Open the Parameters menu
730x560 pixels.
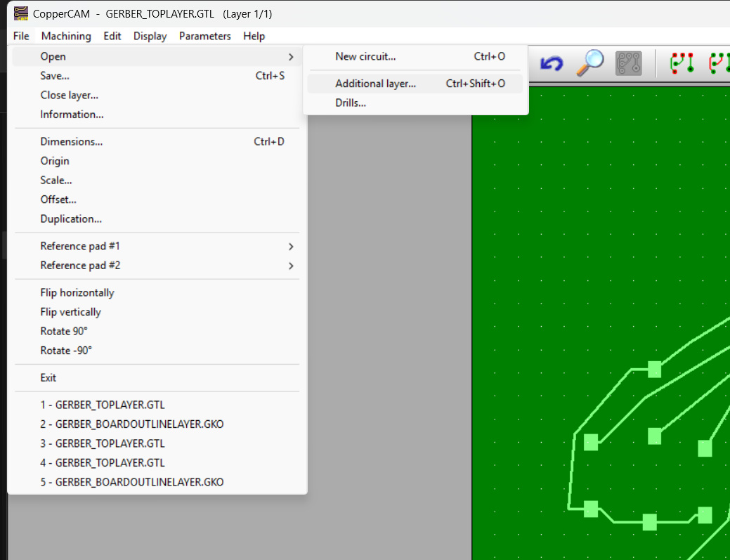coord(205,36)
